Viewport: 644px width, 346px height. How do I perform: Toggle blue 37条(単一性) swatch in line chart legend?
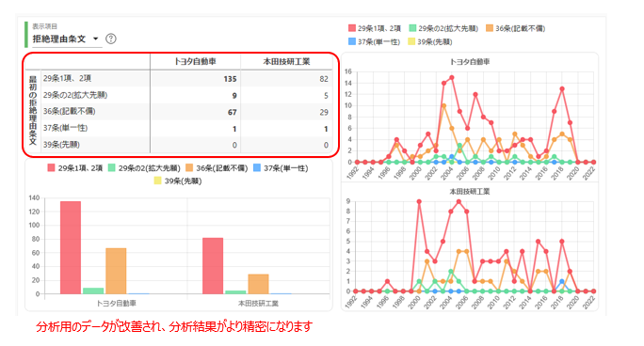(352, 41)
